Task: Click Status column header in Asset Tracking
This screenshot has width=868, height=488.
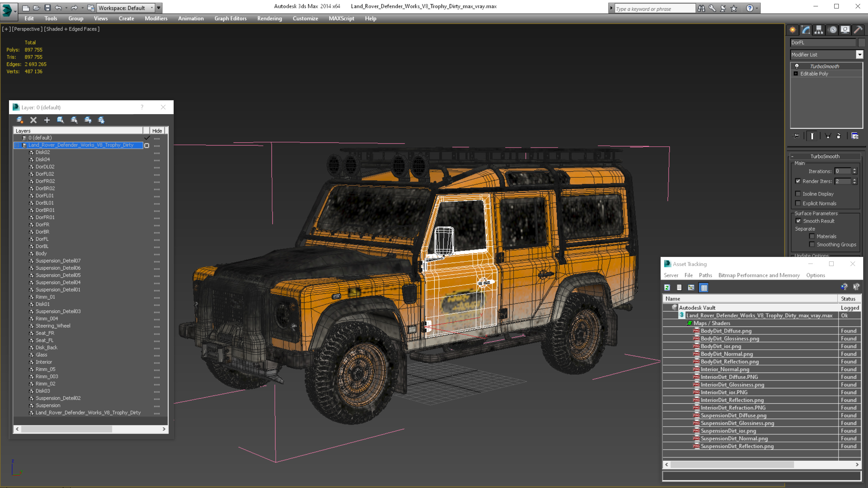Action: tap(849, 299)
